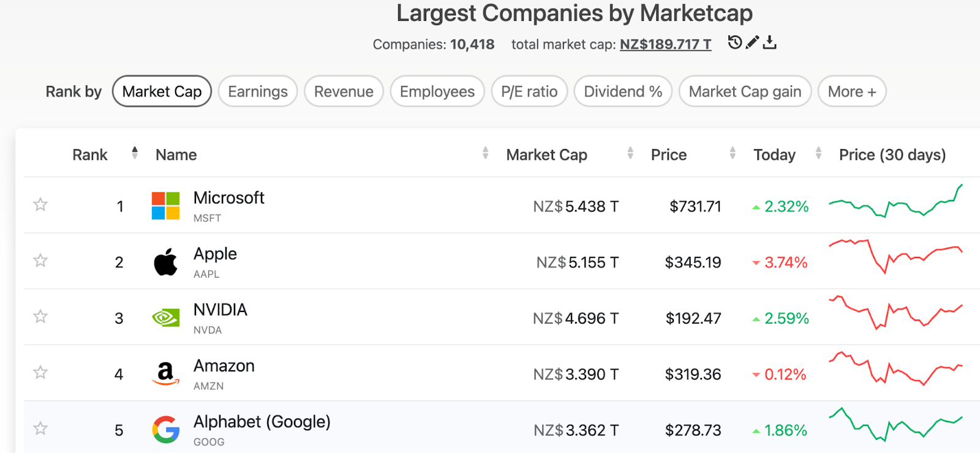
Task: Open the Alphabet (Google) link
Action: point(262,422)
